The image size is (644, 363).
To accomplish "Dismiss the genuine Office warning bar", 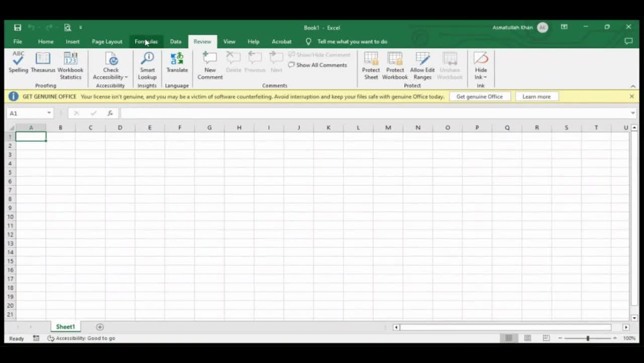I will pyautogui.click(x=632, y=96).
